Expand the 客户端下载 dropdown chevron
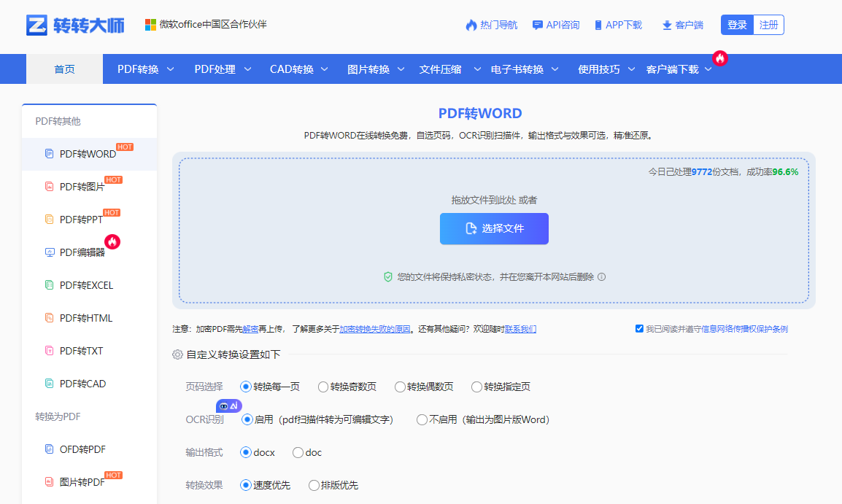Screen dimensions: 842x504 click(708, 69)
